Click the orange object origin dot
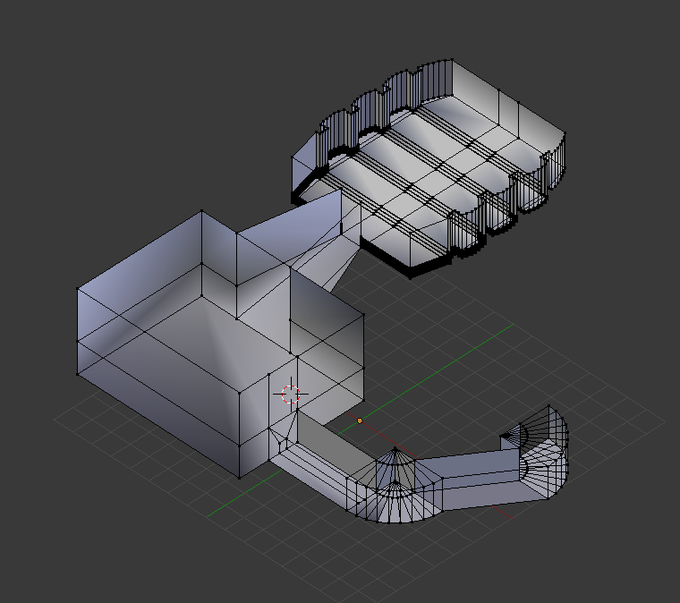This screenshot has width=680, height=603. point(360,420)
